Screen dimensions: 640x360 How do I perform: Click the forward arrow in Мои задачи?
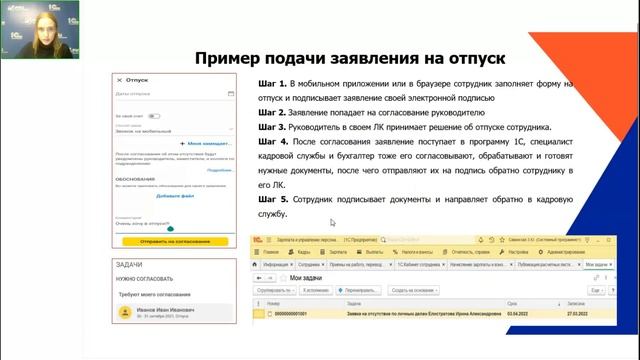(270, 278)
